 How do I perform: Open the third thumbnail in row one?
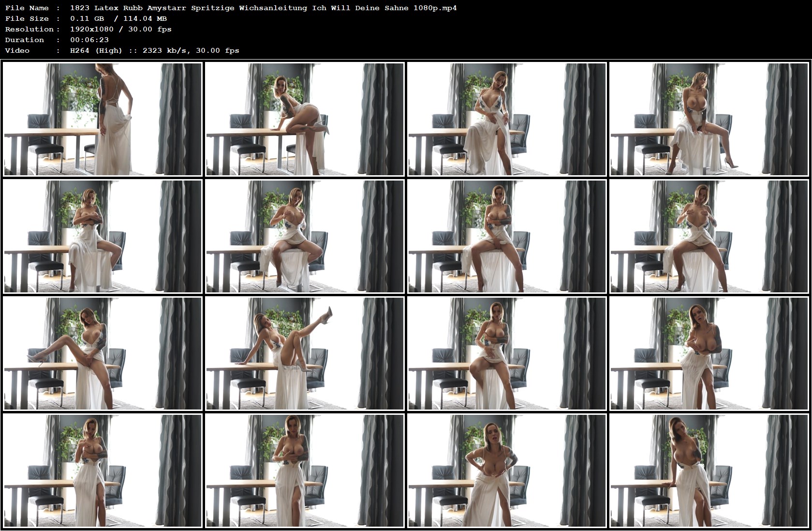[x=507, y=119]
